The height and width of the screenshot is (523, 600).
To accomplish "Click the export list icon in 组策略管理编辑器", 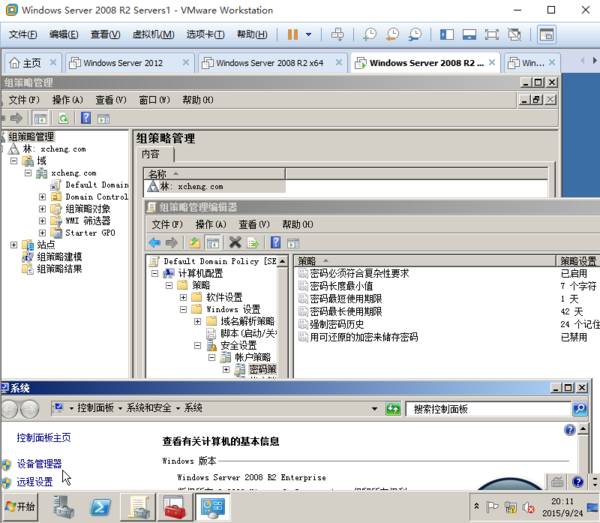I will [x=253, y=243].
